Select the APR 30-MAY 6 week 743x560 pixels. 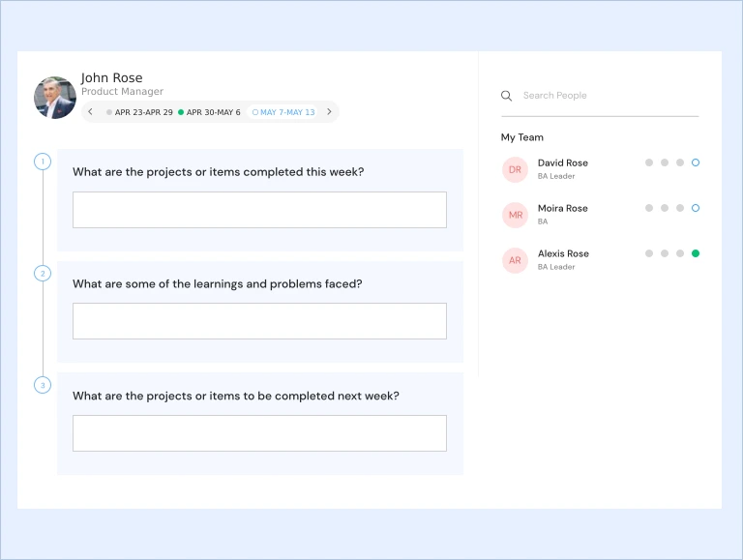tap(210, 112)
